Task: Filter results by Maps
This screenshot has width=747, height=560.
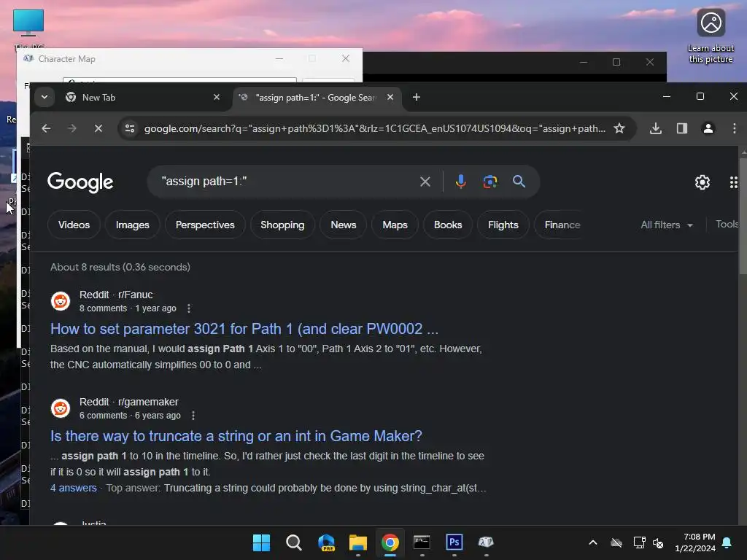Action: click(x=395, y=225)
